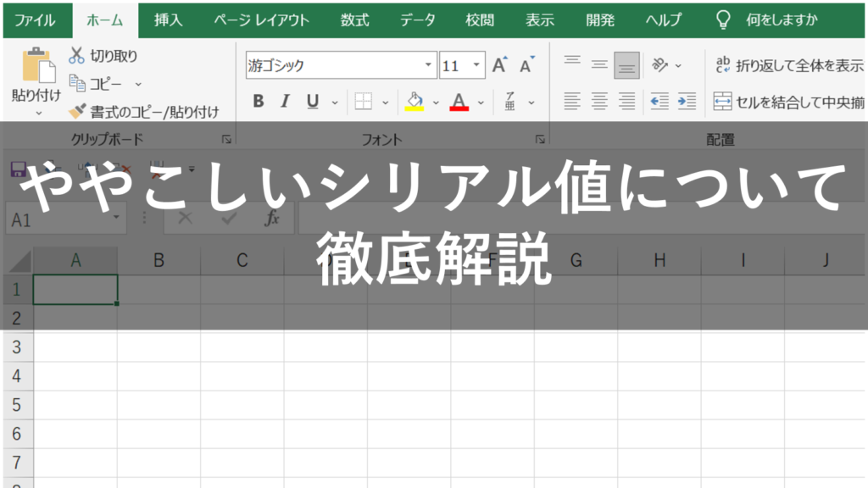
Task: Open the ページ レイアウト tab
Action: [x=262, y=20]
